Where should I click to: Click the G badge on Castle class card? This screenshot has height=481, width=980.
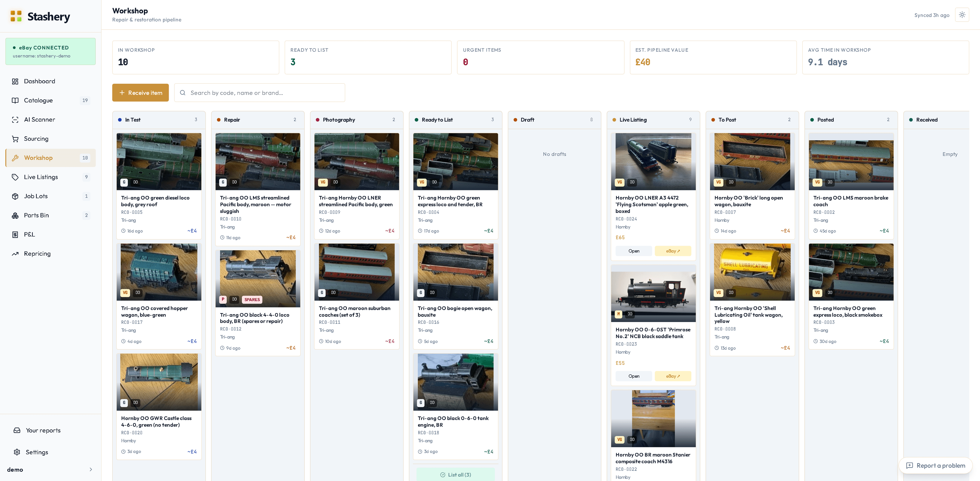click(124, 403)
